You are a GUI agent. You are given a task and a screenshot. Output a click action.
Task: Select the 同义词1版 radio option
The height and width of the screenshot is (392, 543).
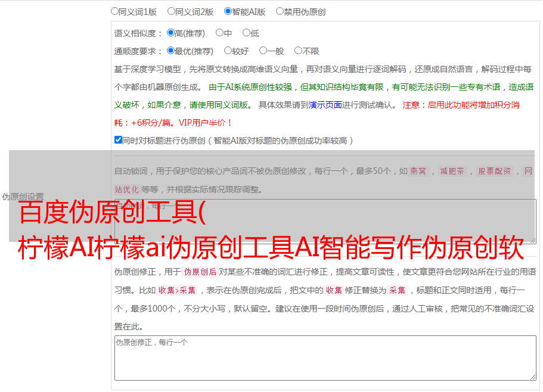pos(114,11)
